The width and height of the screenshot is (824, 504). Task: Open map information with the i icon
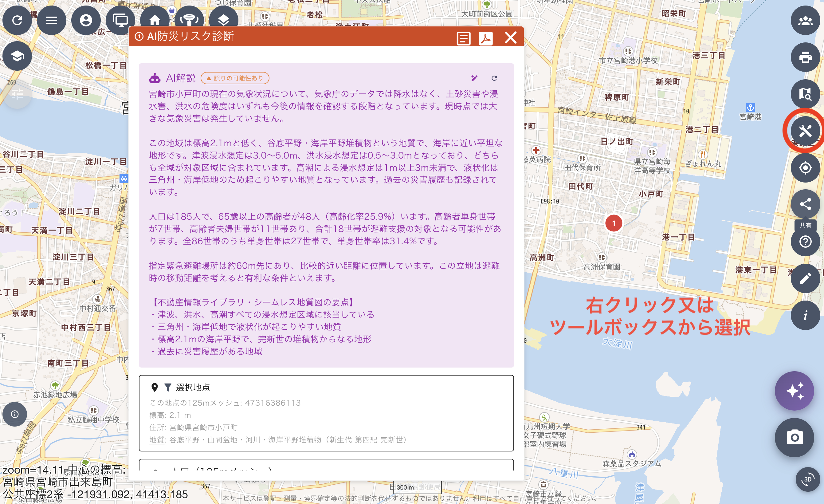click(x=805, y=315)
